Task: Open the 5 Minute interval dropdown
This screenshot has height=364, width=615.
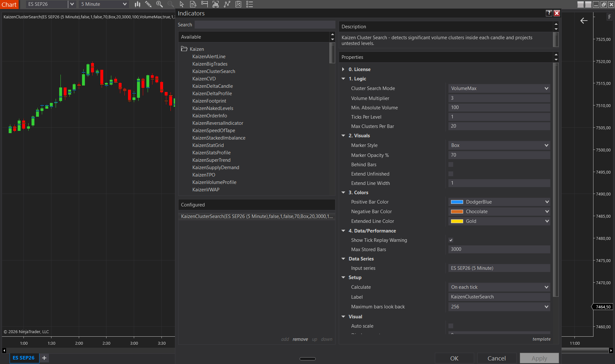Action: click(104, 4)
